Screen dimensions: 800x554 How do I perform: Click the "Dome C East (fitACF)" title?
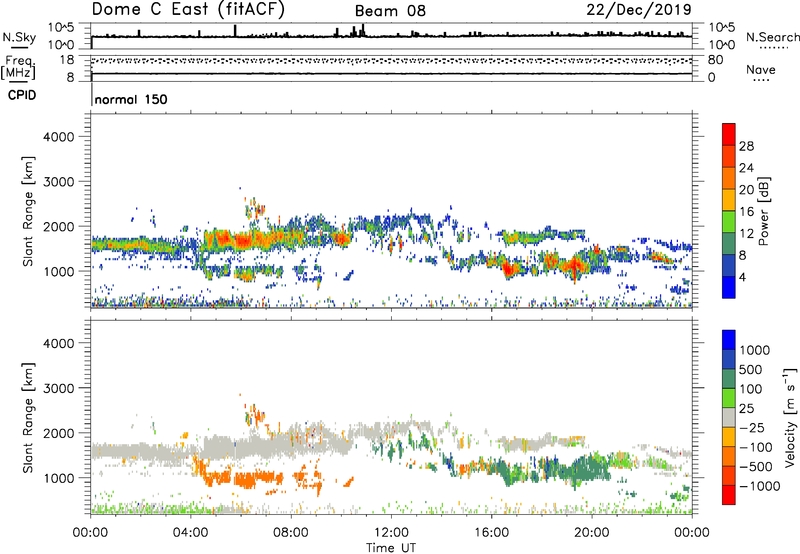[188, 9]
